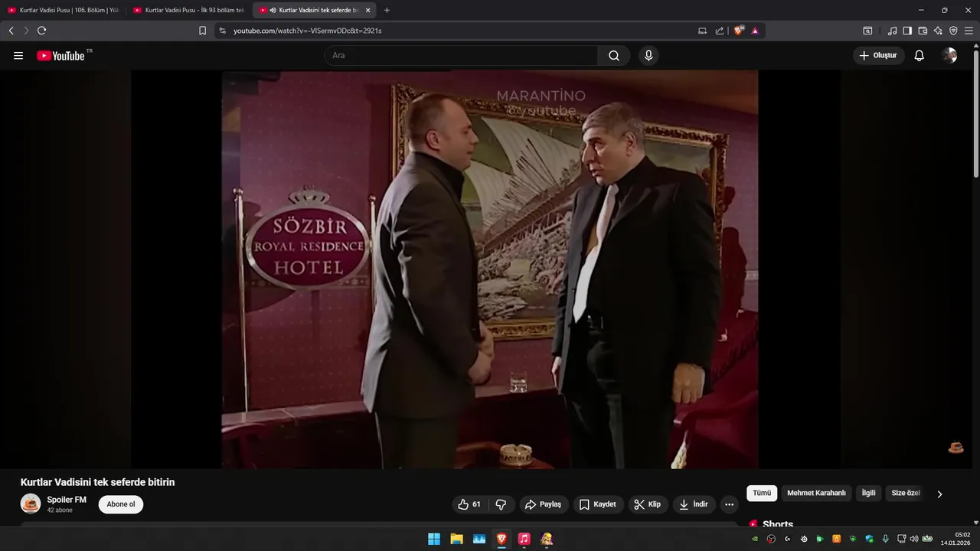The width and height of the screenshot is (980, 551).
Task: Click the Ara search input field
Action: pyautogui.click(x=461, y=56)
